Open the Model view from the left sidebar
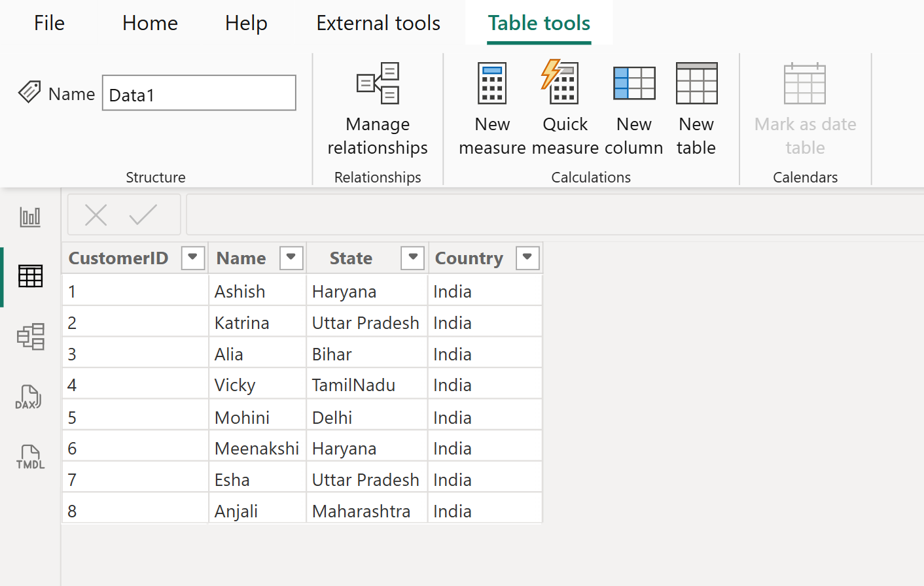924x586 pixels. [29, 337]
